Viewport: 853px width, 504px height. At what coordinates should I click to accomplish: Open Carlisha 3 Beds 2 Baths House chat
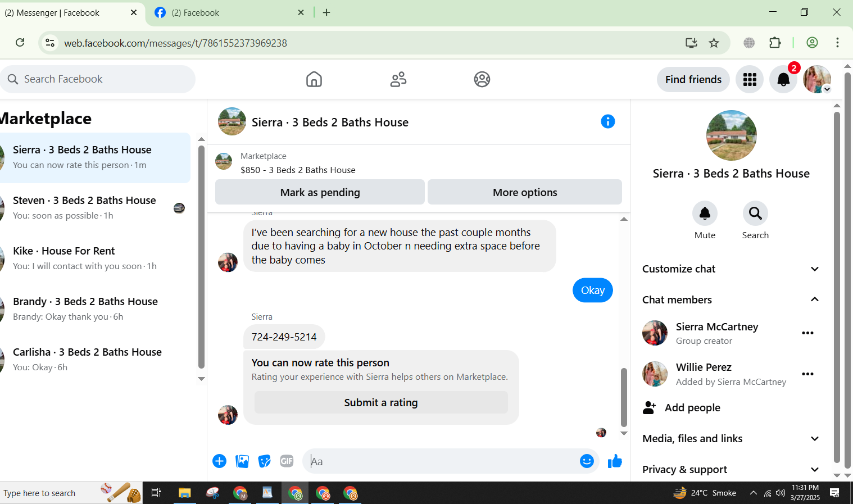point(94,360)
